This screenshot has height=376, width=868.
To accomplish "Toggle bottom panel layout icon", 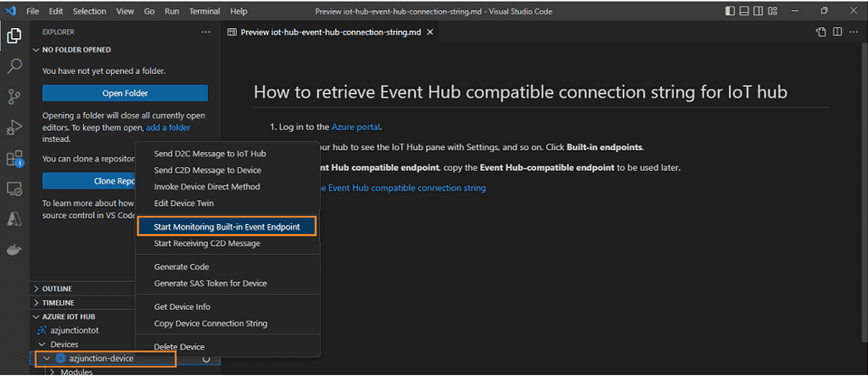I will [x=744, y=11].
